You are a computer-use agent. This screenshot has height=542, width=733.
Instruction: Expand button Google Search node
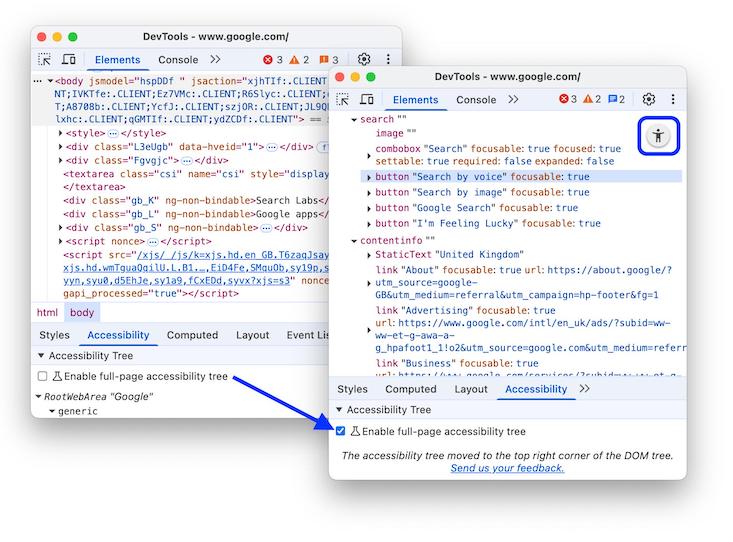(369, 208)
